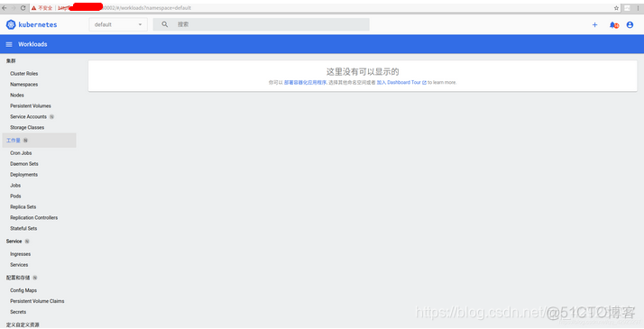Select the 配置和存储 section heading

[18, 278]
